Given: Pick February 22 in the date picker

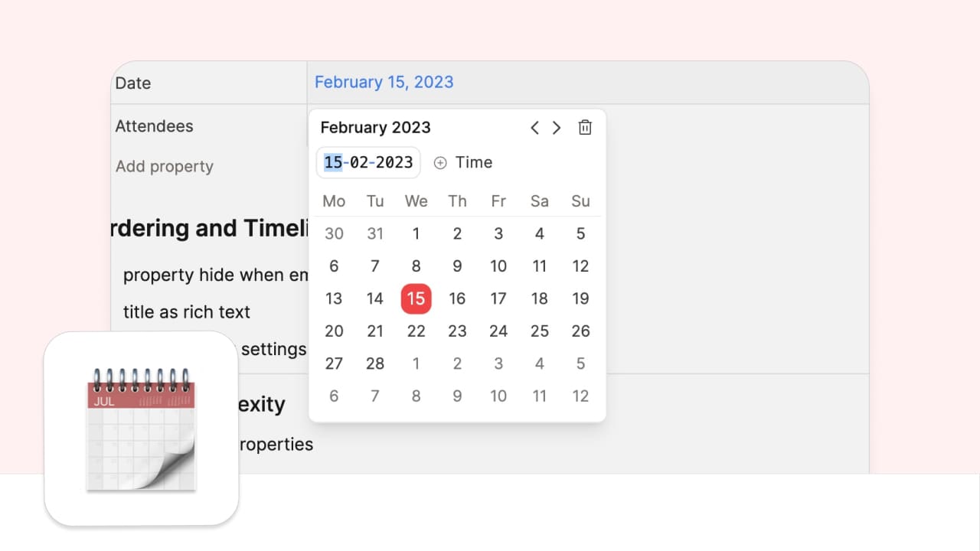Looking at the screenshot, I should tap(416, 331).
